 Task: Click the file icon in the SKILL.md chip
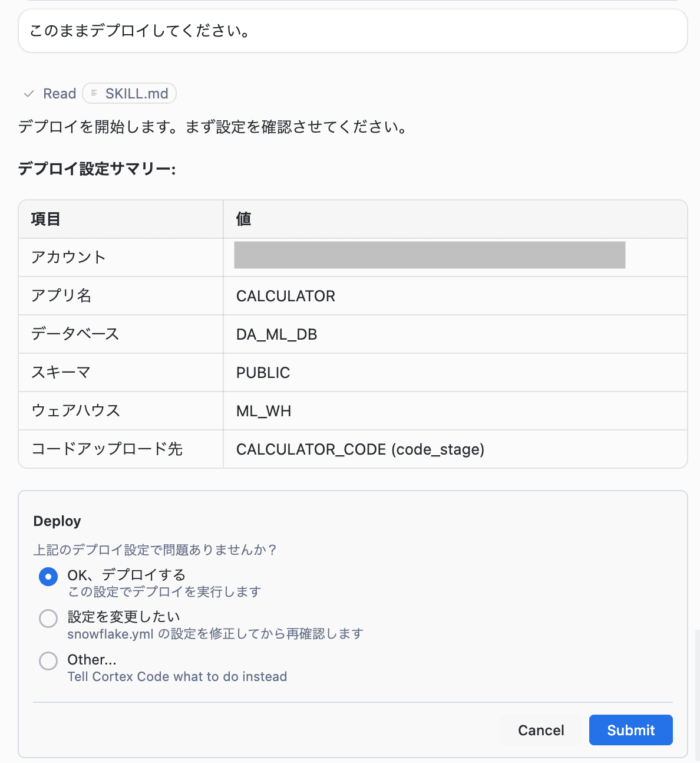[94, 93]
